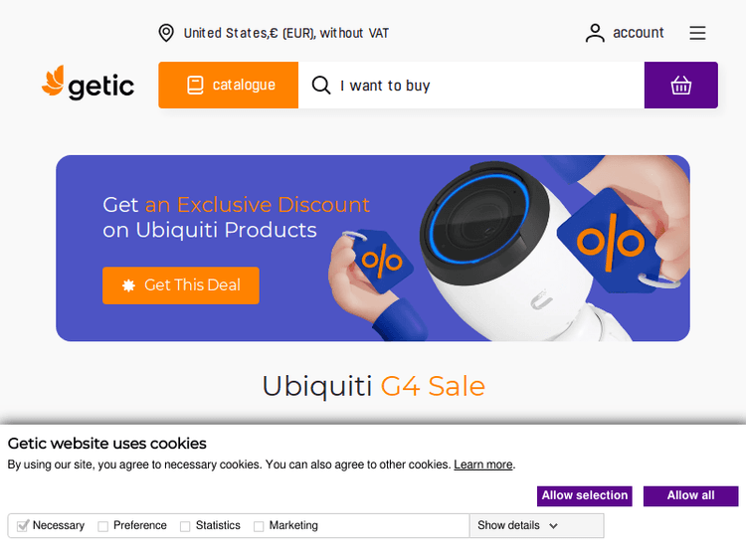Click the search magnifier icon
The height and width of the screenshot is (560, 746).
click(x=321, y=86)
